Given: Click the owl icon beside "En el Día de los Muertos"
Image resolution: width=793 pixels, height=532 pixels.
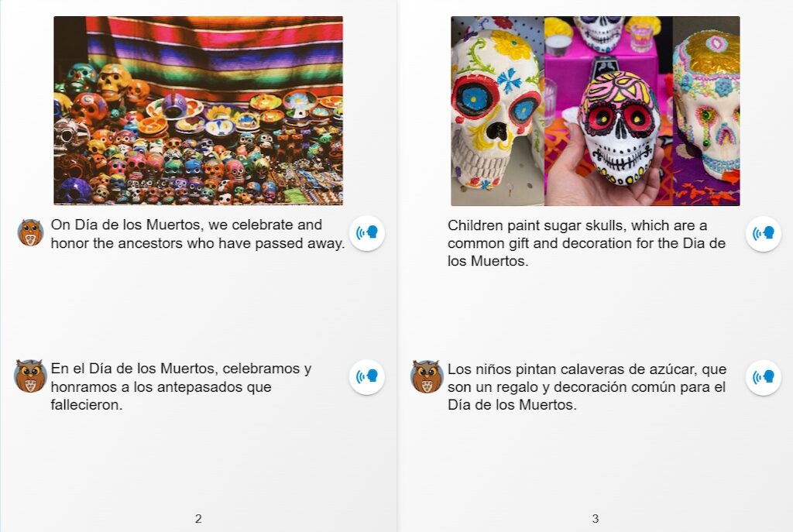Looking at the screenshot, I should click(x=30, y=376).
